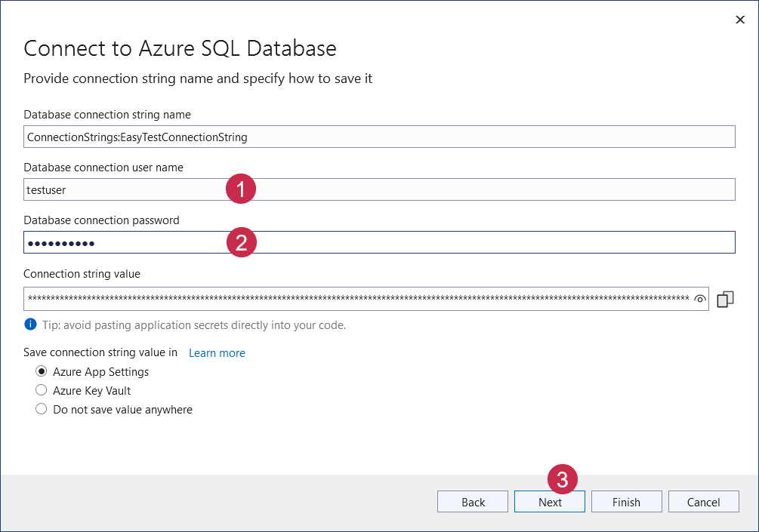Click the 'Connect to Azure SQL Database' heading
759x532 pixels.
tap(180, 48)
